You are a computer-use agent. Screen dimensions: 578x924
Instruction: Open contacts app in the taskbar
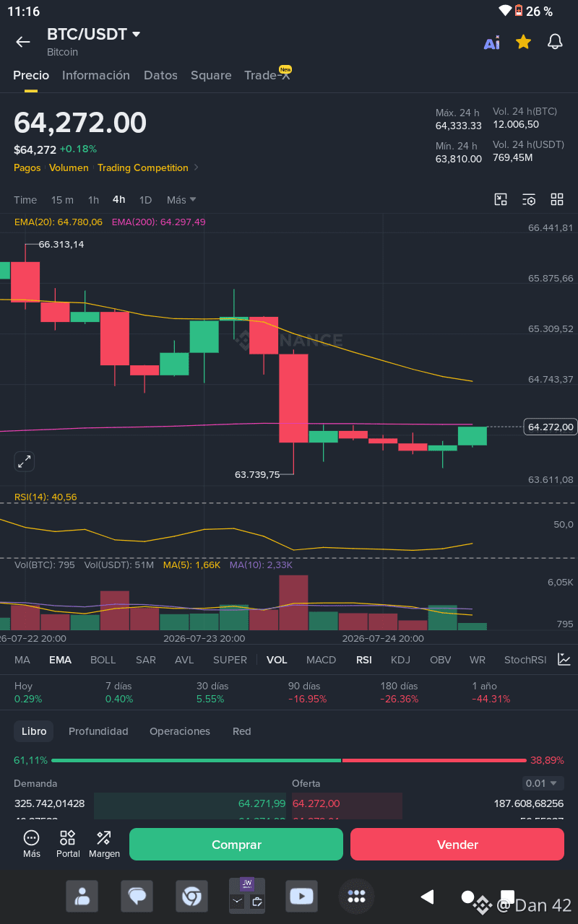(82, 897)
